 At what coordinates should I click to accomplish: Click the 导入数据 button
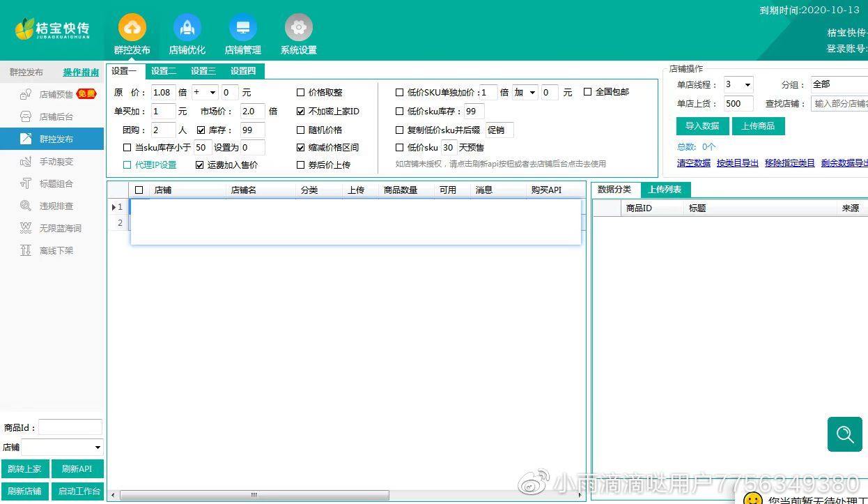click(x=702, y=126)
